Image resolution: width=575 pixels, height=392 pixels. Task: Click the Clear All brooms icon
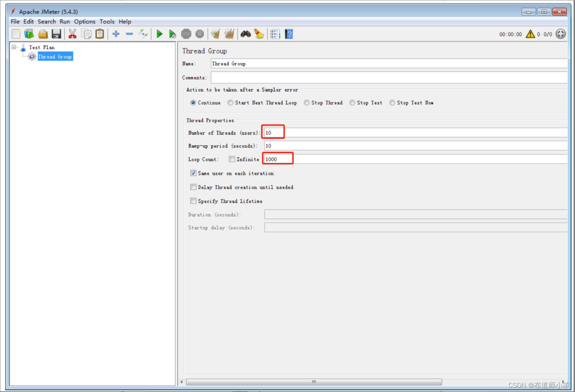tap(229, 34)
